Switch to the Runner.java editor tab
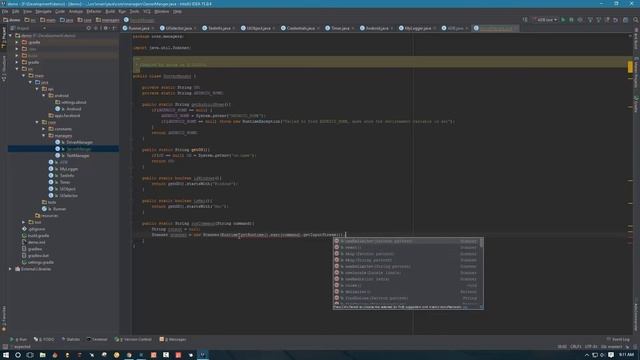 click(x=138, y=28)
